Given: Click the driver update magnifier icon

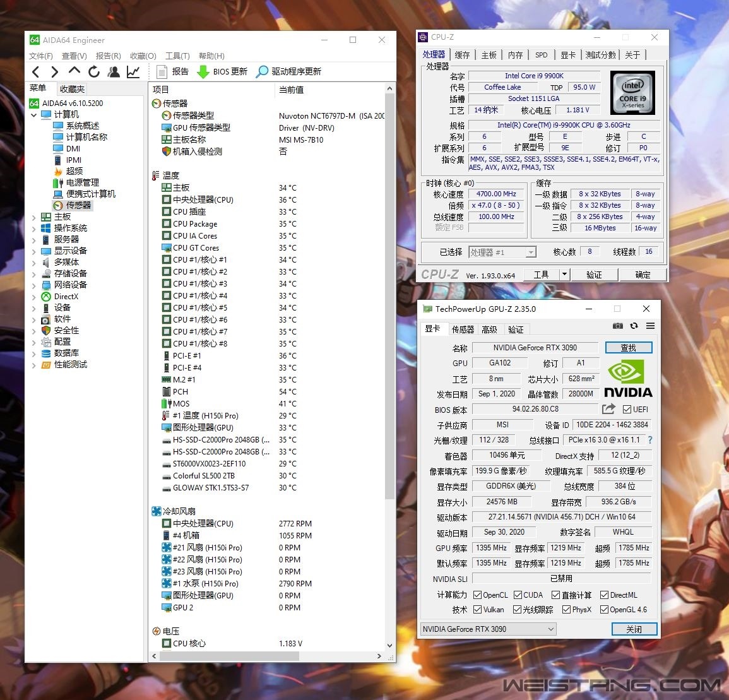Looking at the screenshot, I should coord(262,72).
